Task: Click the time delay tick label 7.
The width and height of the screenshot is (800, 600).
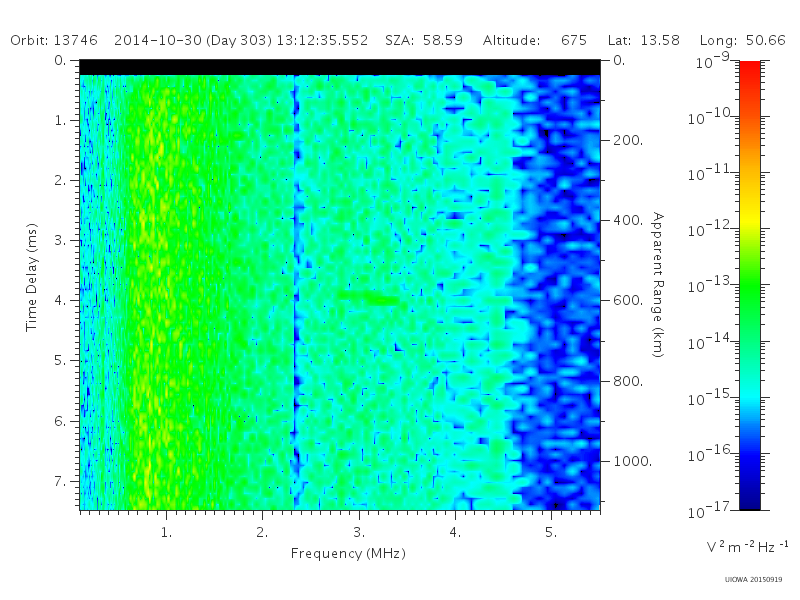Action: click(60, 481)
